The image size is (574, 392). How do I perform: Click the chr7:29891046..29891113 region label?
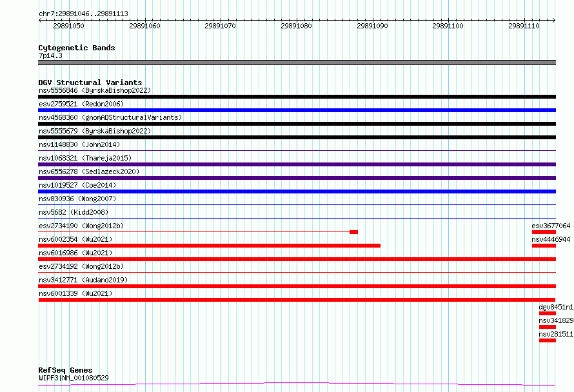click(83, 14)
